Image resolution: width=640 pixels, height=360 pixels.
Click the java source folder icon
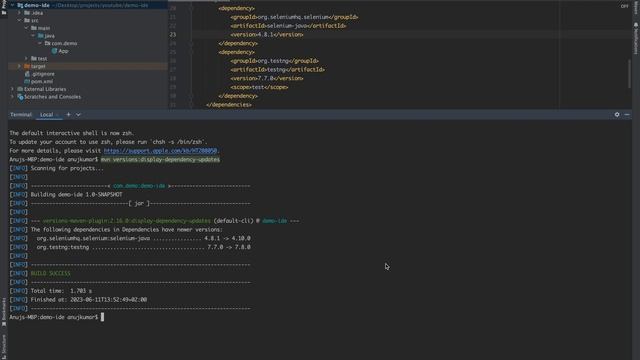tap(40, 36)
